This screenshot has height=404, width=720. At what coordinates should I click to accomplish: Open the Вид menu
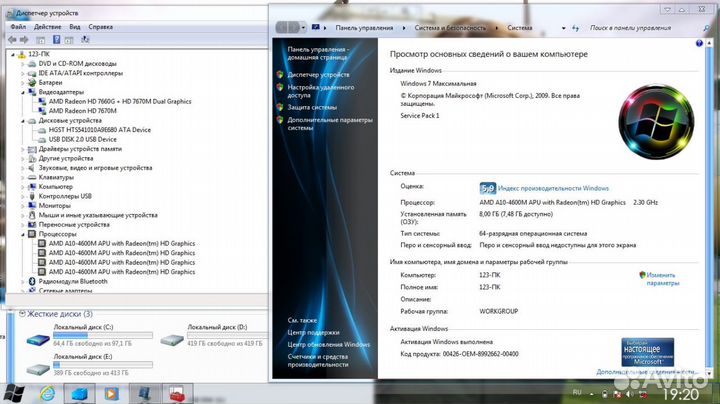(x=75, y=27)
